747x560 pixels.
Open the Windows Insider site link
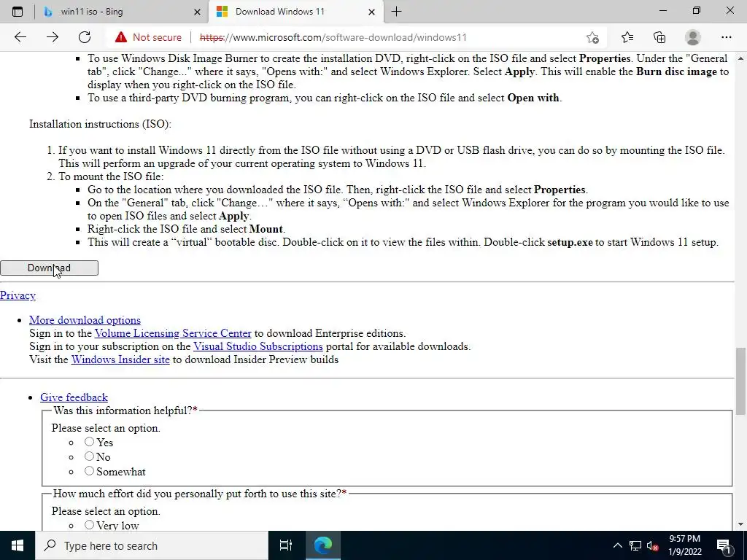[x=120, y=359]
